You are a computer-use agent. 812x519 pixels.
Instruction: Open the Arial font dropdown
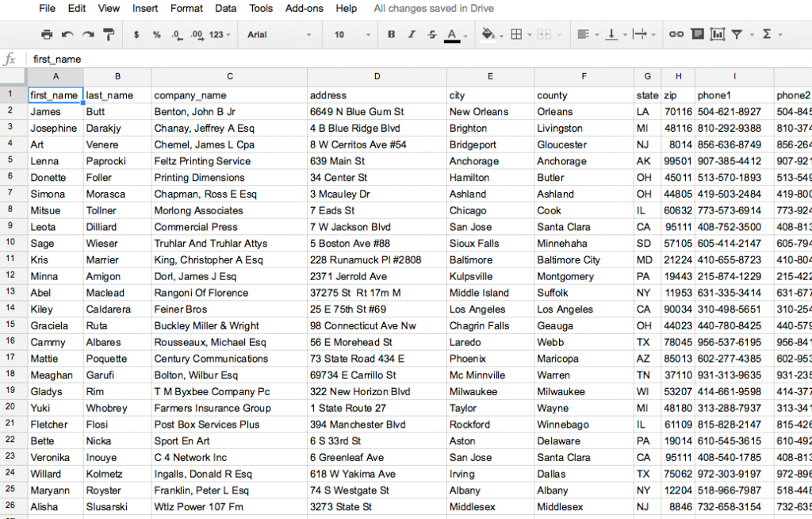tap(278, 34)
